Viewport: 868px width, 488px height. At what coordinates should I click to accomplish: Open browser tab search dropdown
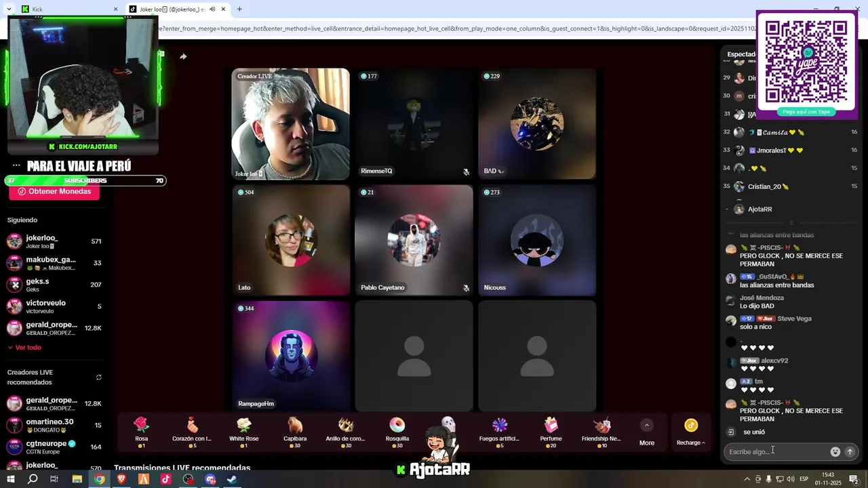point(9,9)
